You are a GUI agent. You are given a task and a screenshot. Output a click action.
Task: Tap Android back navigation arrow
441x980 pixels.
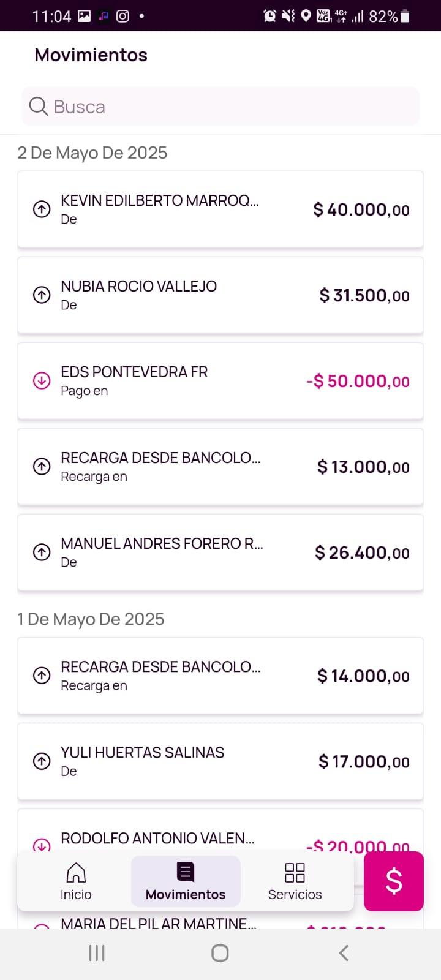point(344,953)
